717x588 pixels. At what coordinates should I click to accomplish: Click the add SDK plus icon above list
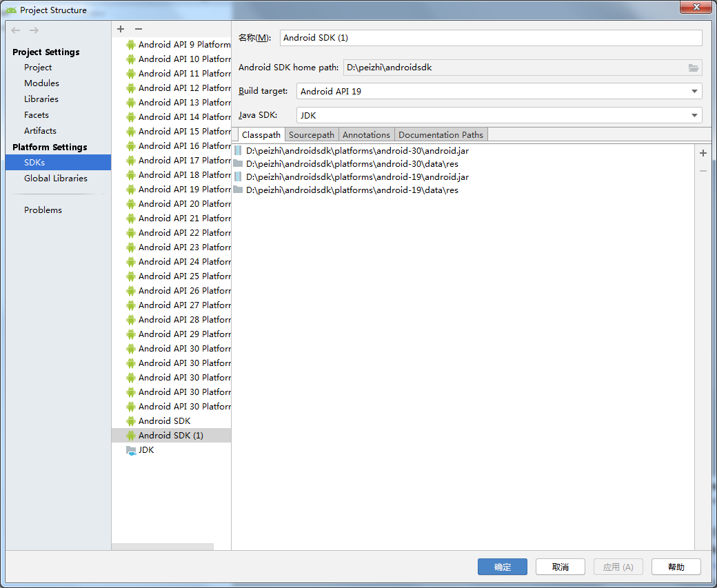[121, 29]
